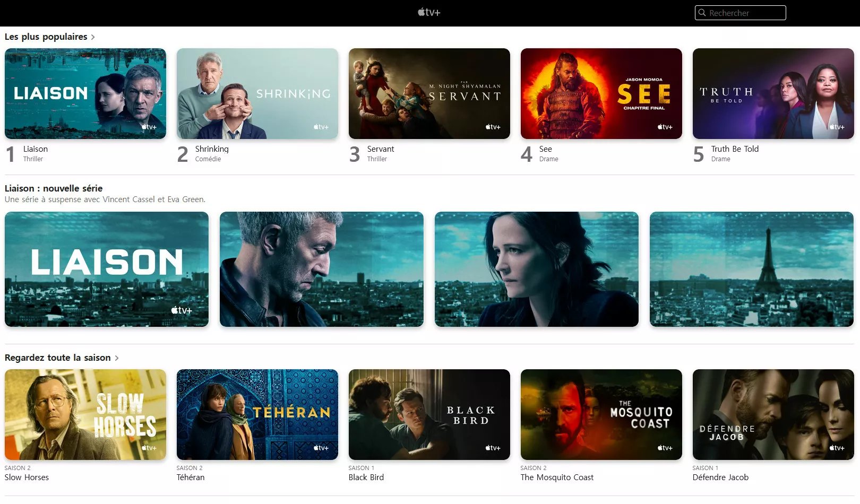Screen dimensions: 860x504
Task: Click the Vincent Cassel et Eva Green description
Action: click(105, 199)
